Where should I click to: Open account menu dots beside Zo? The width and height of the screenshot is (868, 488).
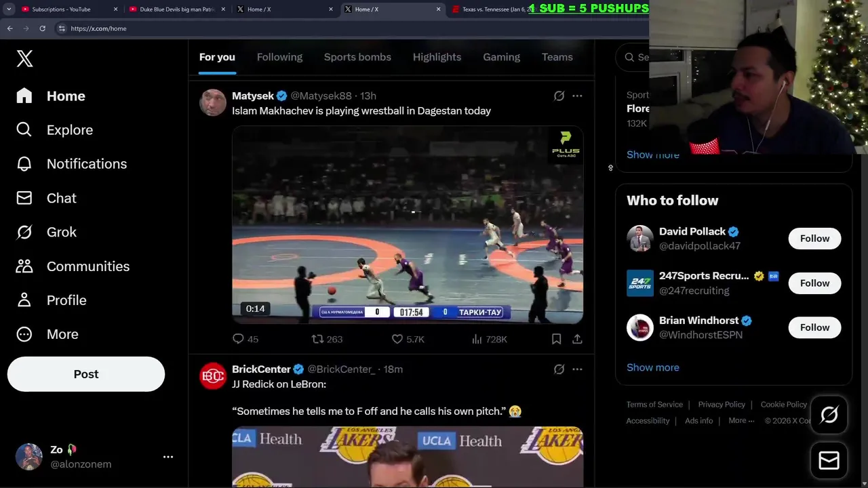click(168, 457)
